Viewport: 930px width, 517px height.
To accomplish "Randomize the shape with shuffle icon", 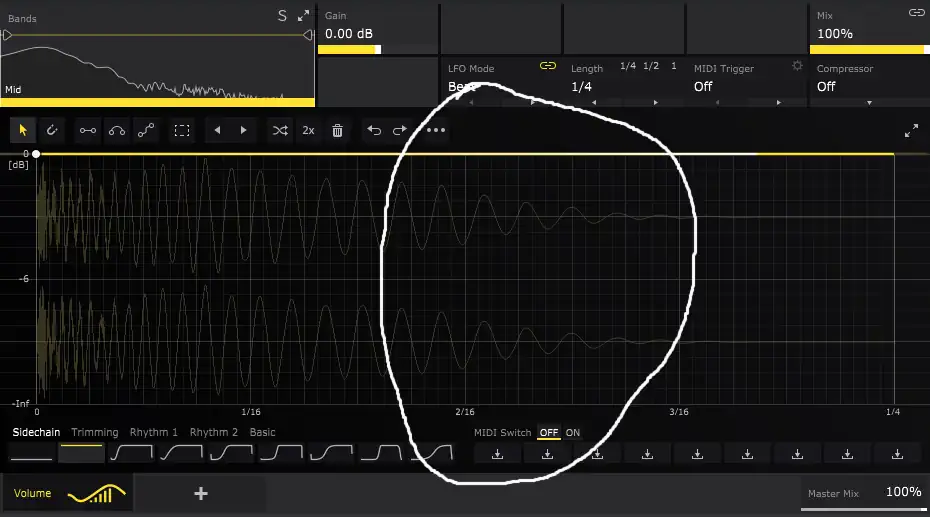I will 280,130.
